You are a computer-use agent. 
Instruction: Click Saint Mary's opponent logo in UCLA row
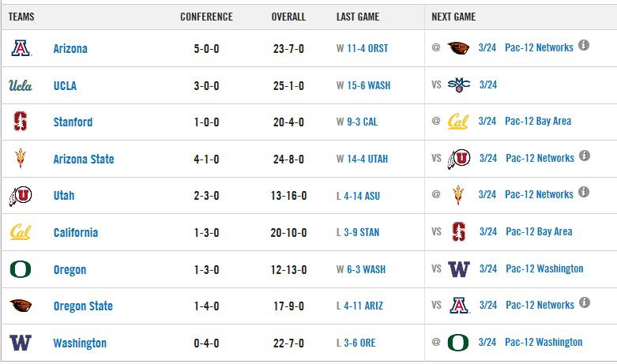pyautogui.click(x=458, y=84)
